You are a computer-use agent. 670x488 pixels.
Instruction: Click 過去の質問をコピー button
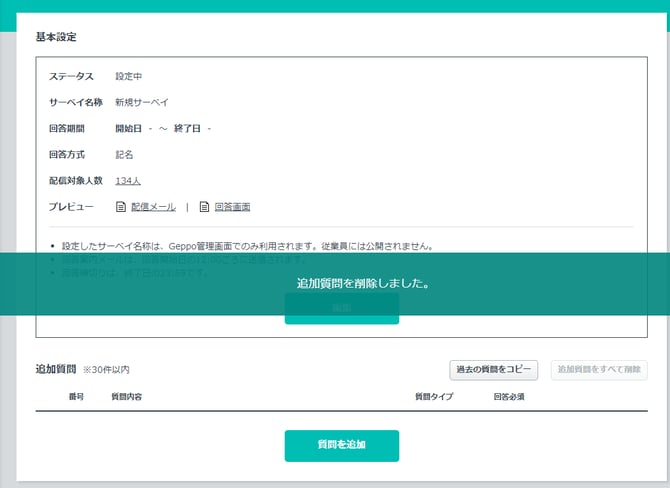tap(494, 370)
